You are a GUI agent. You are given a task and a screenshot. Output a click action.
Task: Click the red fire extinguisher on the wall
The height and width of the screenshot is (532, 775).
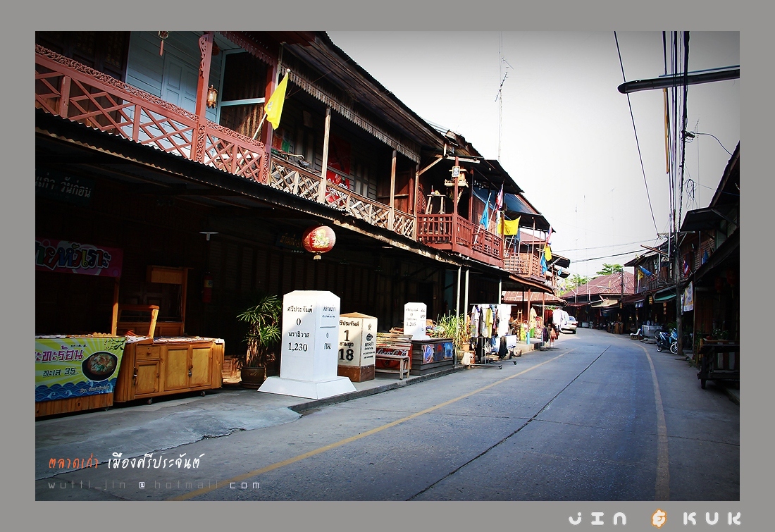(207, 289)
